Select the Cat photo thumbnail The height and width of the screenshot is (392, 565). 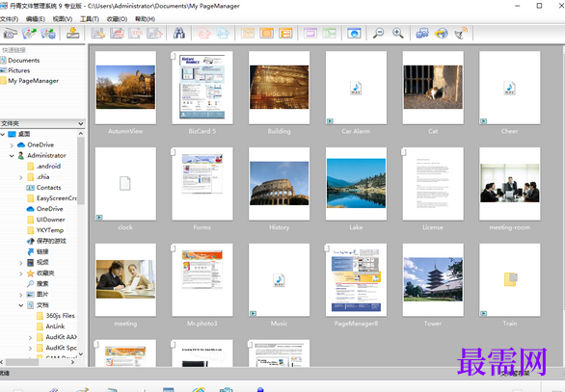tap(433, 88)
